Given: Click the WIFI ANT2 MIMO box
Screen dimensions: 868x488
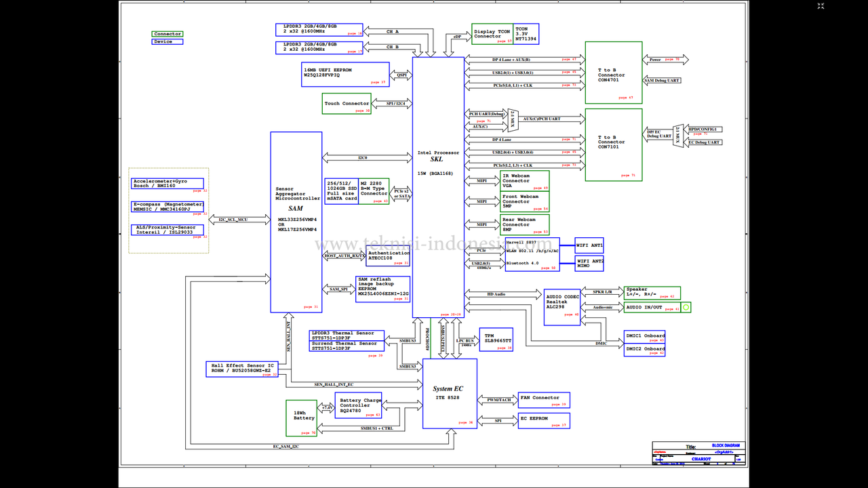Looking at the screenshot, I should click(x=589, y=264).
